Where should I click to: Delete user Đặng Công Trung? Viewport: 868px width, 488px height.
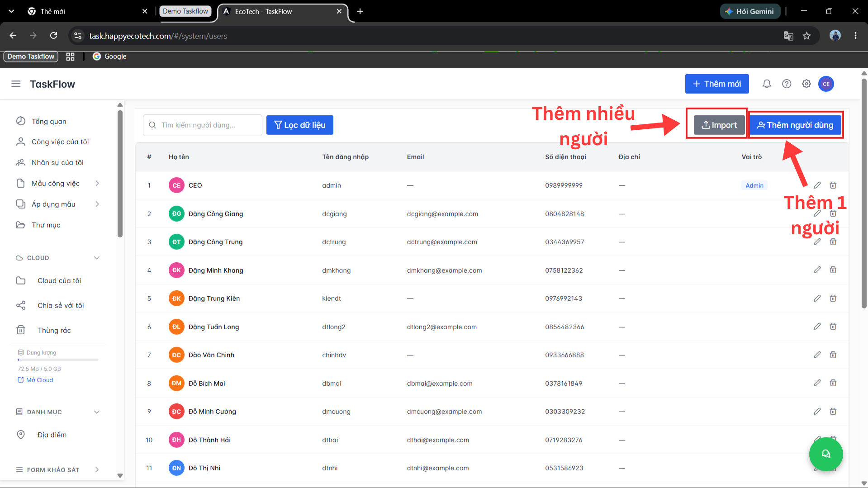pyautogui.click(x=833, y=242)
